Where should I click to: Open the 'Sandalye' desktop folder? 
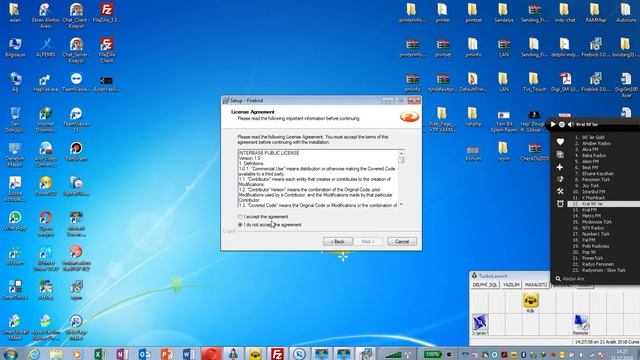[503, 13]
